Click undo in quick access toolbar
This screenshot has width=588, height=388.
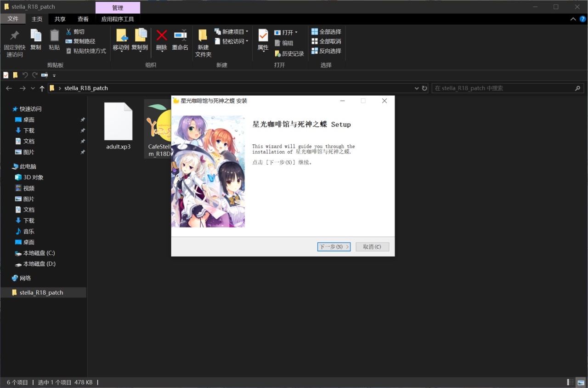(25, 75)
